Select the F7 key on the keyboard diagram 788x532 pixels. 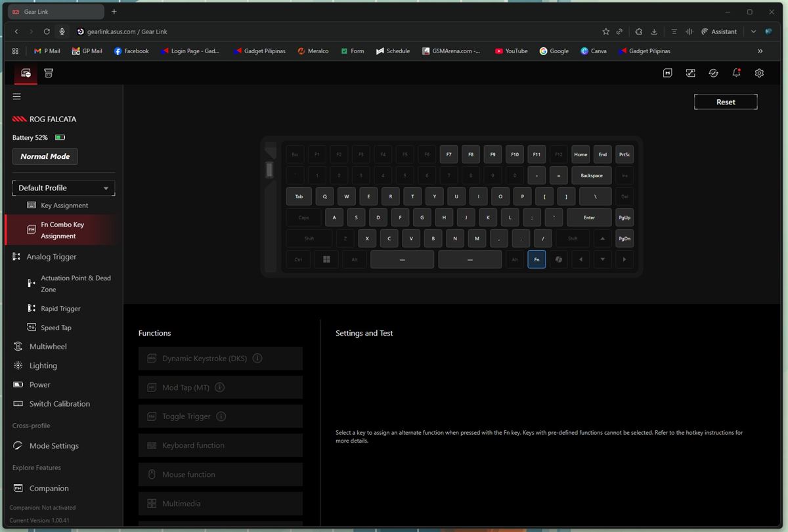(449, 154)
